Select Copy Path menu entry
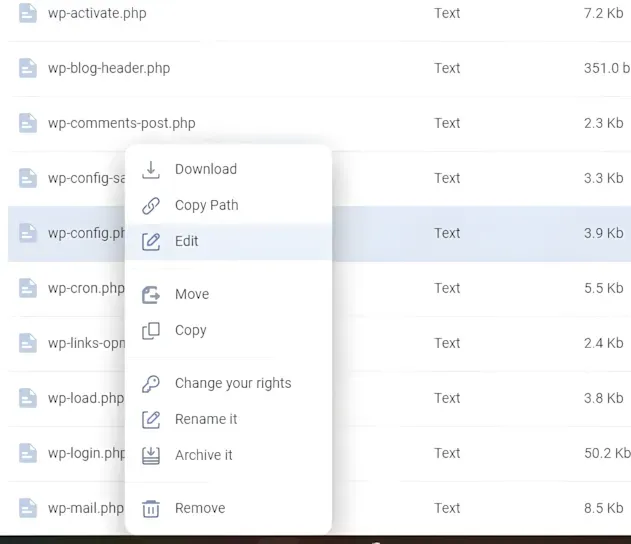631x544 pixels. point(228,205)
